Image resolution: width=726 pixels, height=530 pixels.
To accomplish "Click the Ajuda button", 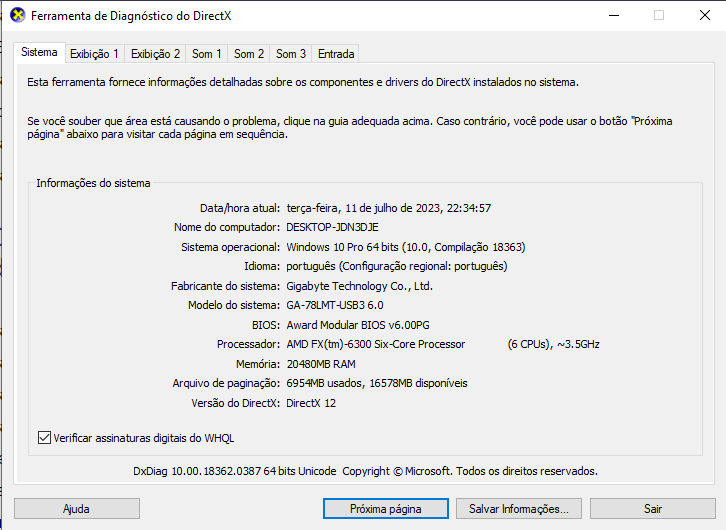I will coord(77,509).
